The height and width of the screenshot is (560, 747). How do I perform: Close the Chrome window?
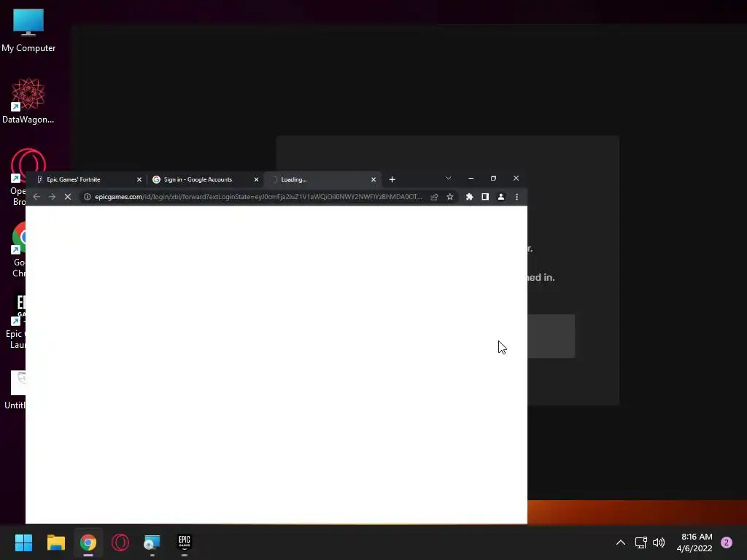(516, 178)
